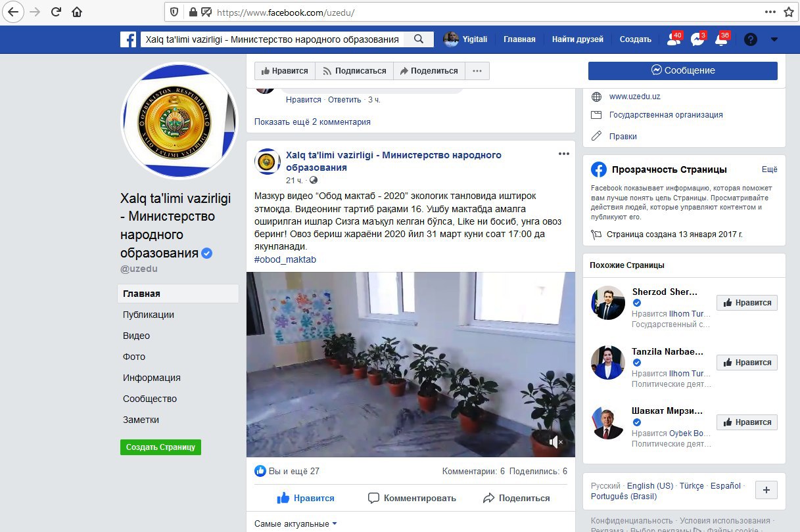Reload the page with refresh icon
Screen dimensions: 800x532
57,12
